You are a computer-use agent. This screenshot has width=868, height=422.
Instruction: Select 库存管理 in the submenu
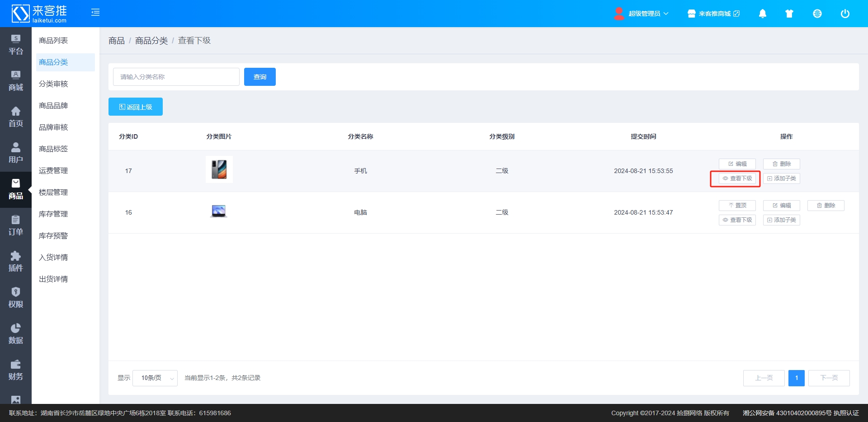(53, 214)
